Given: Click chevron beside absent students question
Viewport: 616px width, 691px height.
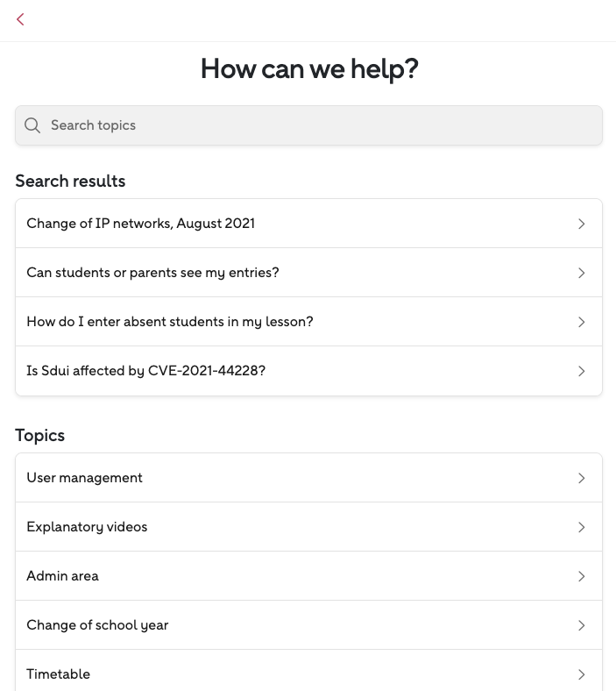Looking at the screenshot, I should (582, 322).
